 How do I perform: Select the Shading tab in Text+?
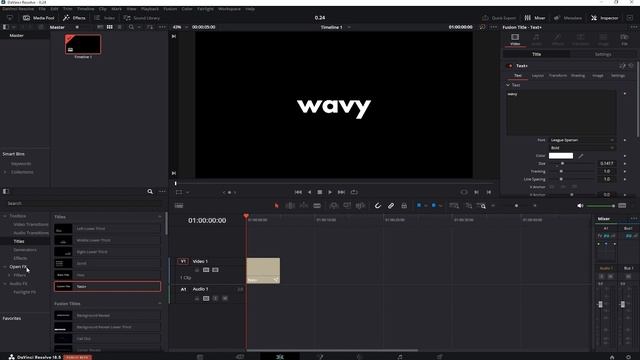tap(578, 76)
